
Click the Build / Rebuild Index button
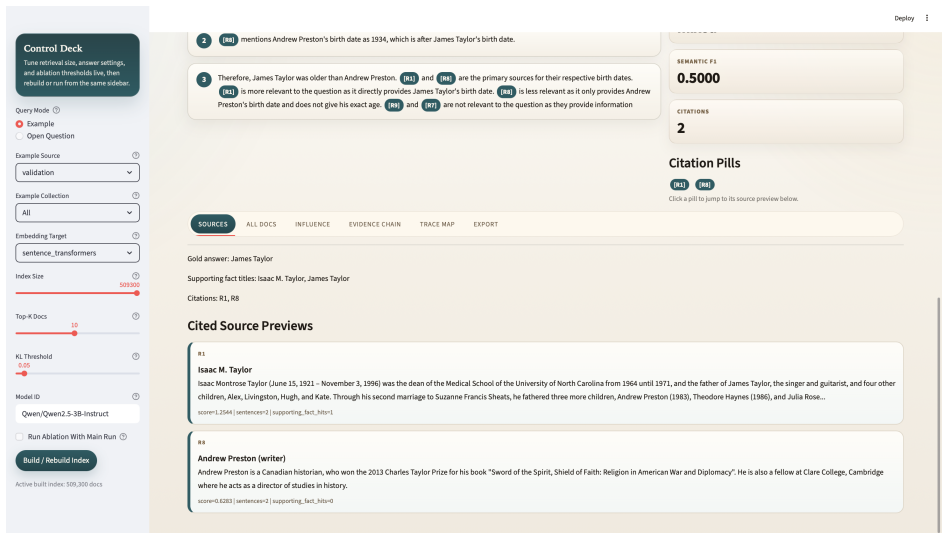(x=56, y=460)
